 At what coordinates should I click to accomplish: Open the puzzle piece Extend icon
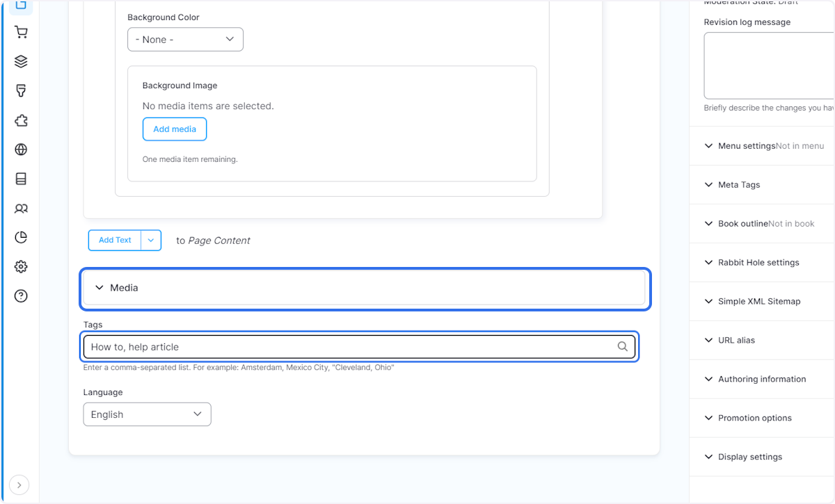click(20, 120)
